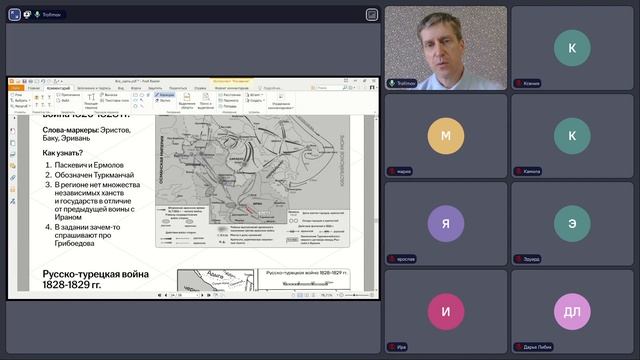Viewport: 640px width, 360px height.
Task: Select the Hand (Рука) tool
Action: 16,95
